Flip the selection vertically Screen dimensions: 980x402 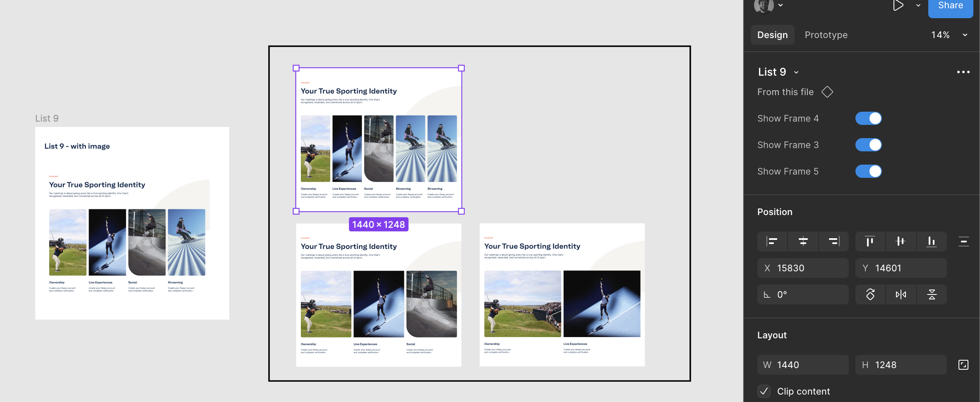[932, 294]
